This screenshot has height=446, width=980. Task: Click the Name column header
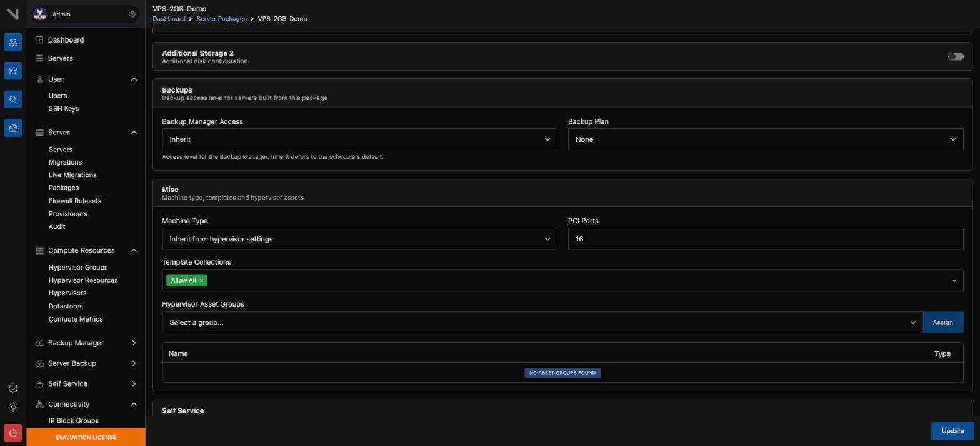click(x=178, y=354)
